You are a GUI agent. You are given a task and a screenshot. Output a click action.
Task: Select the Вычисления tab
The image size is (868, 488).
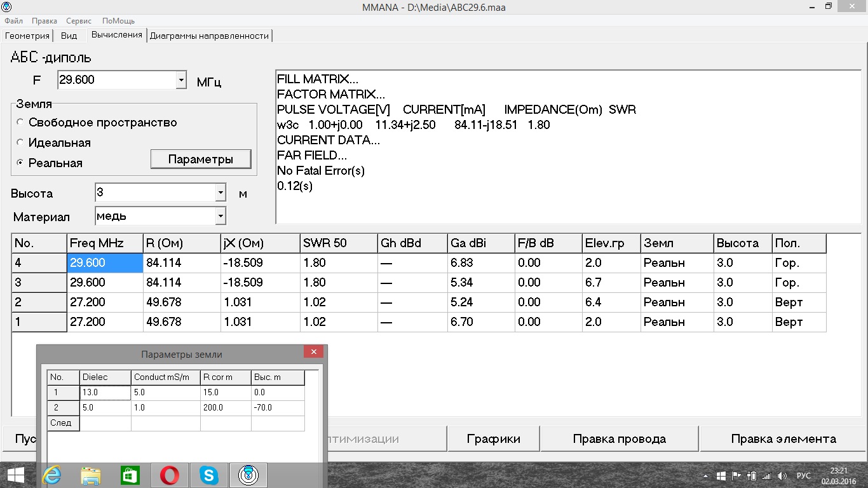click(x=116, y=35)
